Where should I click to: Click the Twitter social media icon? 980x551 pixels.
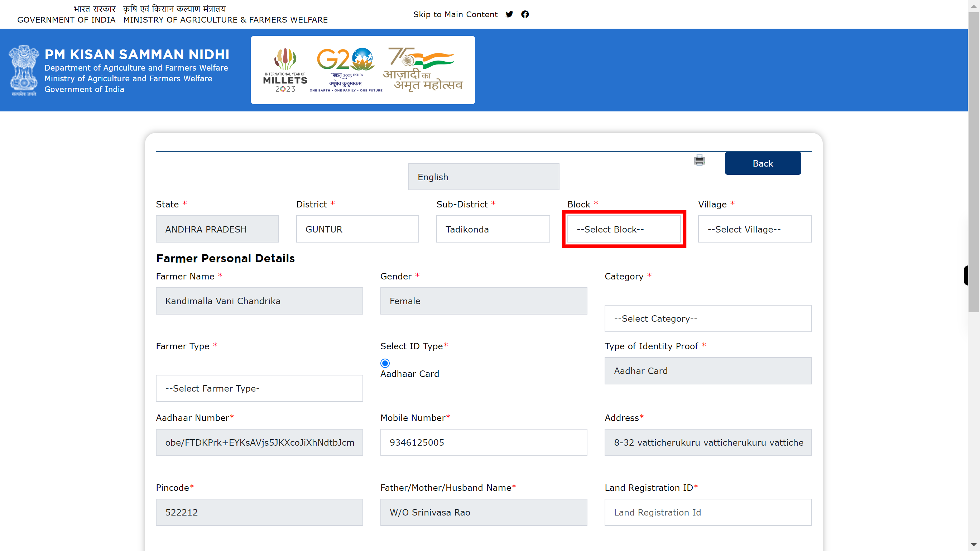pyautogui.click(x=509, y=14)
